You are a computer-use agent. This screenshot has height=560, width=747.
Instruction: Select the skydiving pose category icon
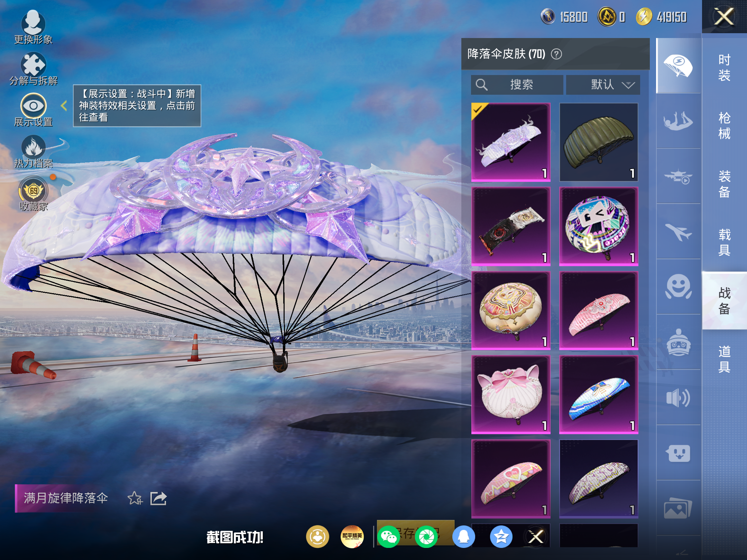click(x=678, y=121)
